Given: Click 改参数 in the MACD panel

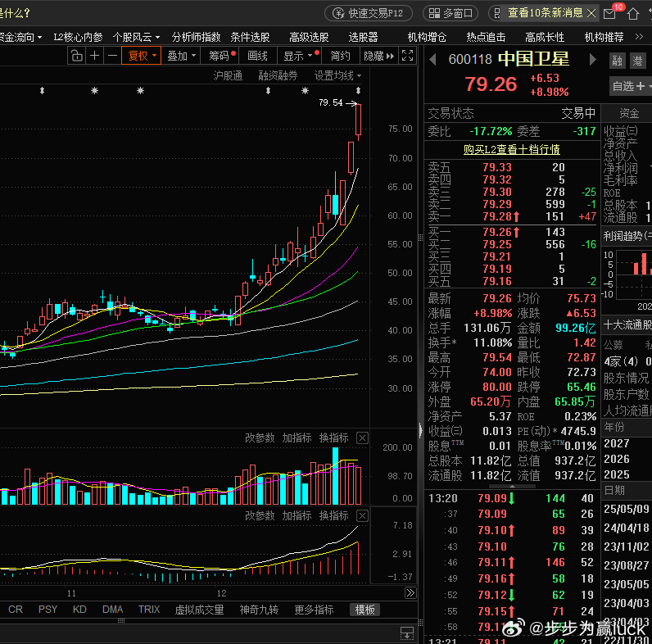Looking at the screenshot, I should tap(260, 515).
